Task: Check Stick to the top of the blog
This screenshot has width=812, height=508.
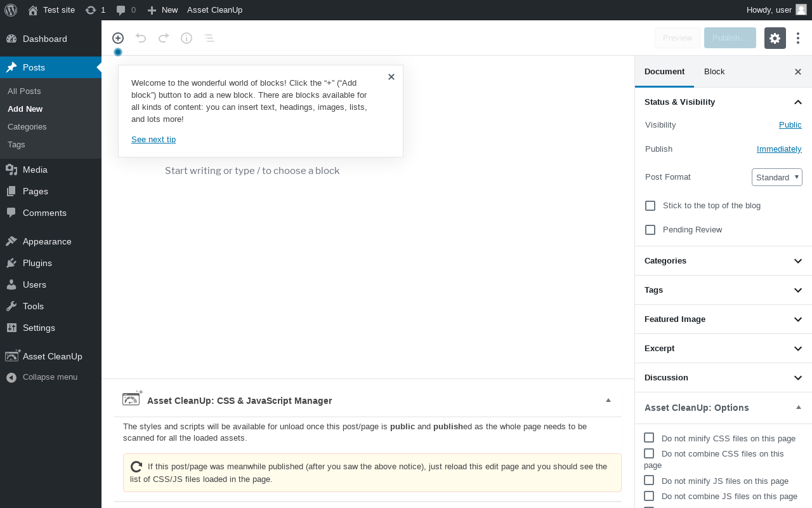Action: [650, 206]
